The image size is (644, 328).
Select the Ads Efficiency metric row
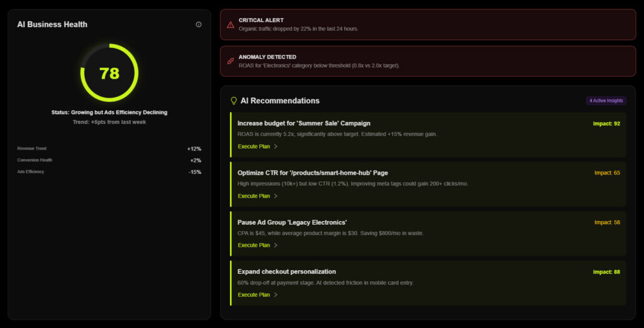pos(109,172)
